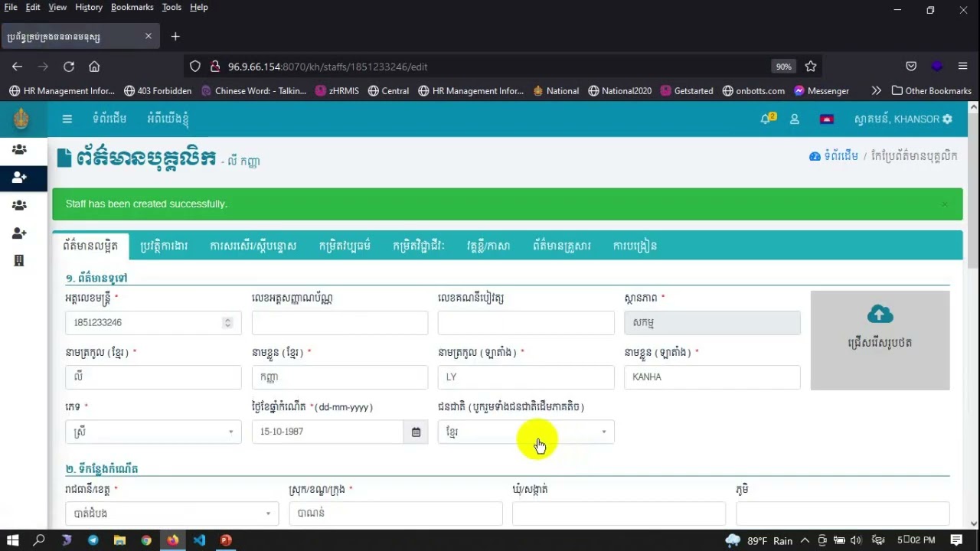
Task: Select the highlighted add-staff sidebar icon
Action: (19, 178)
